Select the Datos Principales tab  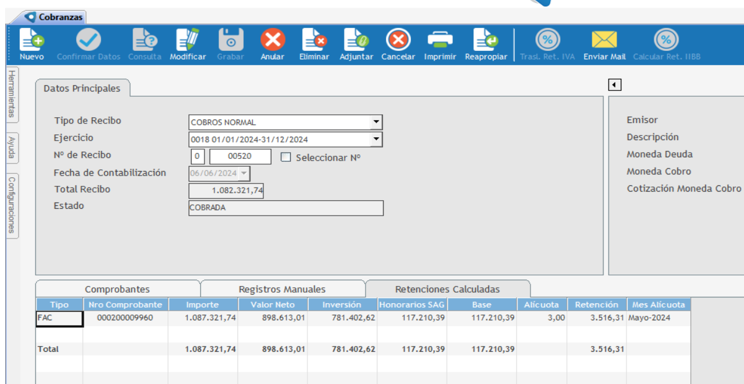pos(82,88)
